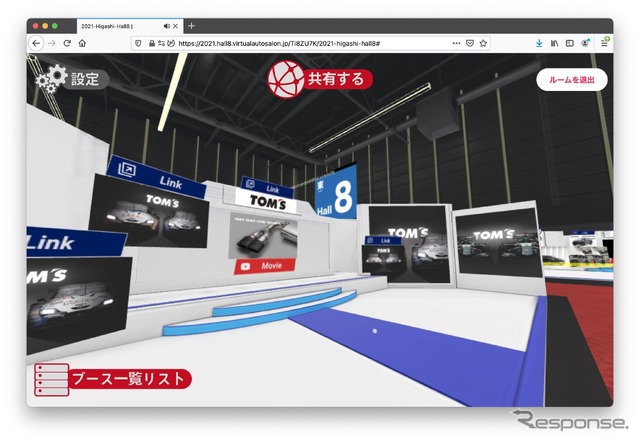Open the ブース一覧リスト booth list
640x442 pixels.
(x=113, y=380)
